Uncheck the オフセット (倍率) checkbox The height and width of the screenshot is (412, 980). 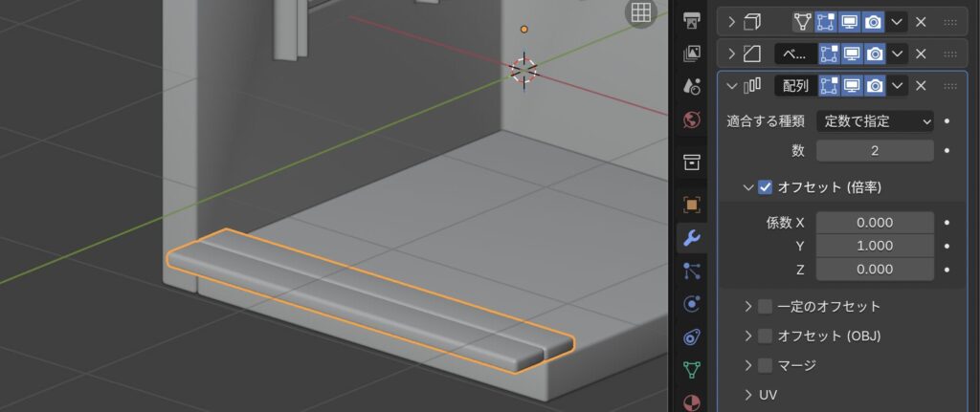[765, 187]
